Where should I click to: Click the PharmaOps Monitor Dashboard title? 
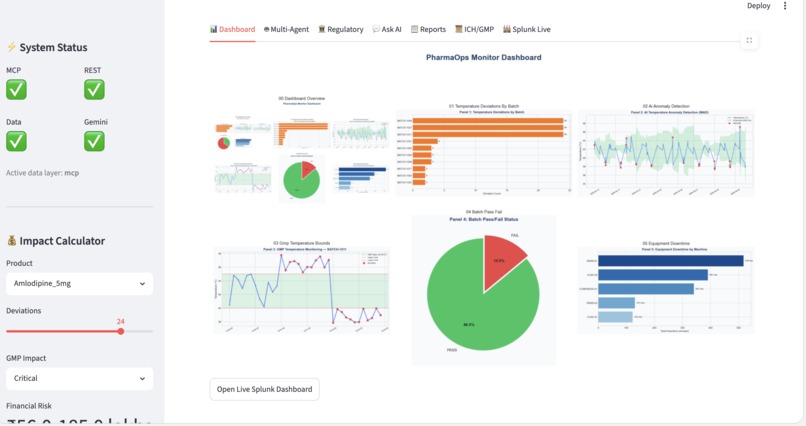(x=483, y=58)
